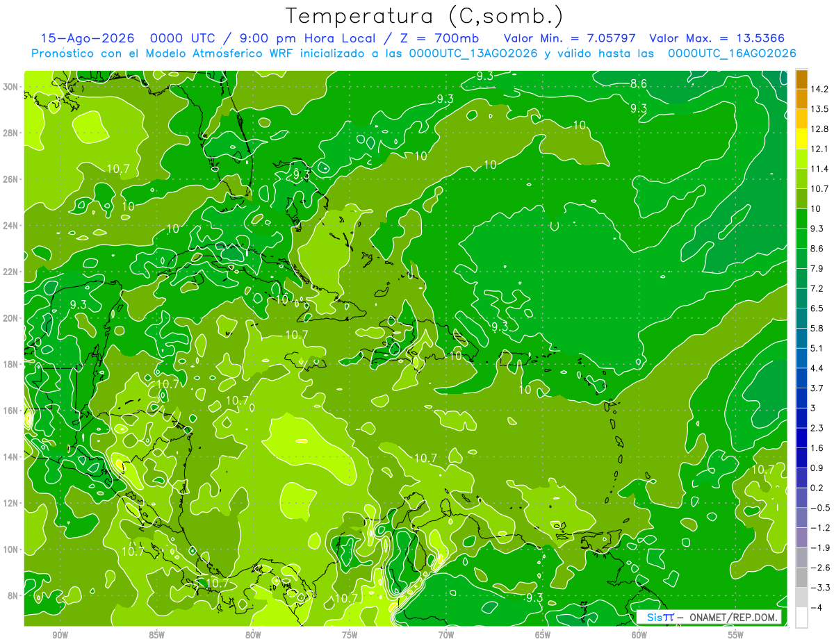Image resolution: width=834 pixels, height=644 pixels.
Task: Click the 6.5 colorbar legend value
Action: click(x=817, y=308)
